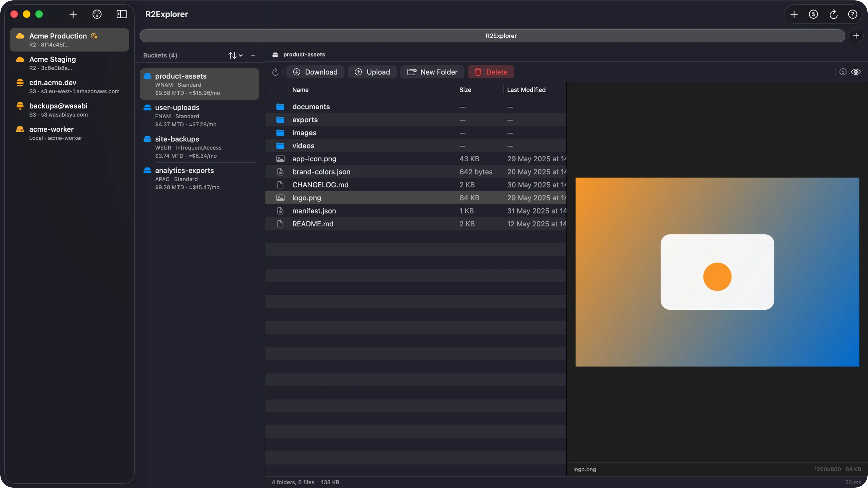Open the site-backups bucket

coord(199,147)
